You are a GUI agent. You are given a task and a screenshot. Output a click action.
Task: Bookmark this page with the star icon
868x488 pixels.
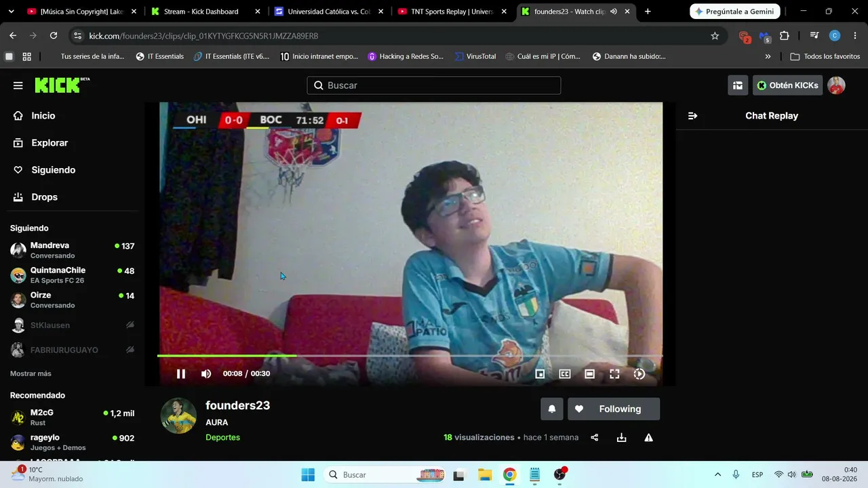coord(715,36)
